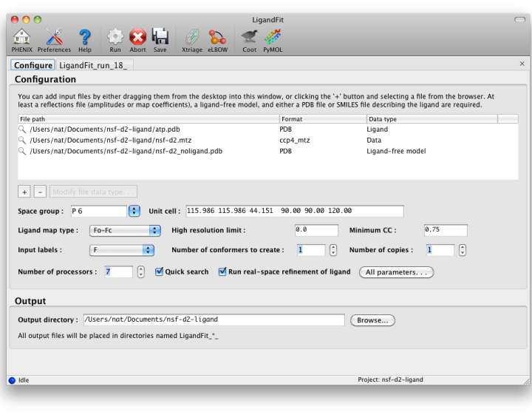Select the Configure tab

(33, 66)
